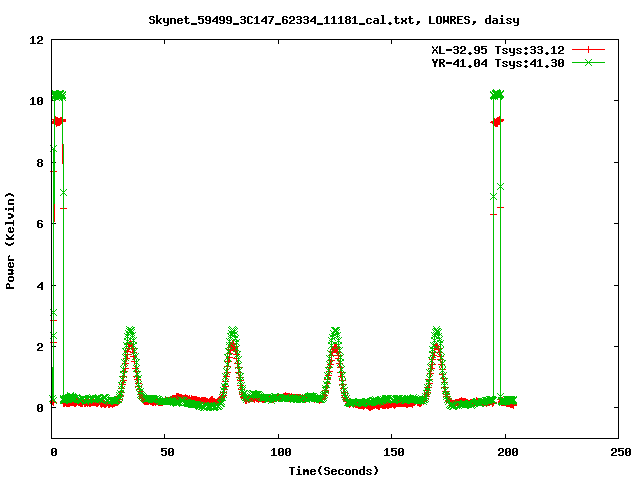The image size is (640, 480).
Task: Click the x-axis tick label 250
Action: click(621, 452)
